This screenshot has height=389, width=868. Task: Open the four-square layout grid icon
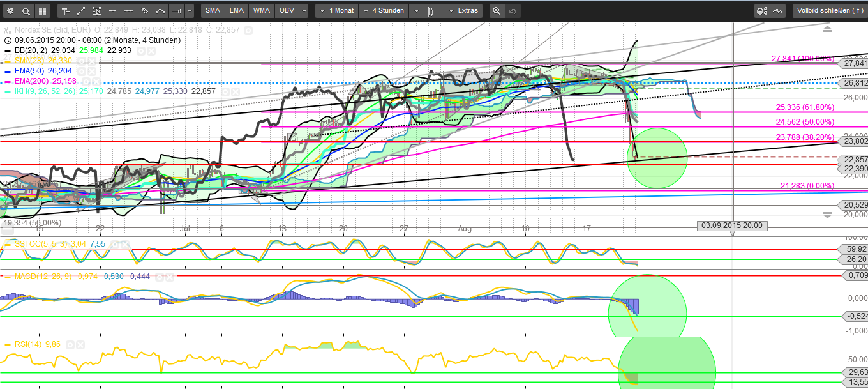click(x=42, y=11)
